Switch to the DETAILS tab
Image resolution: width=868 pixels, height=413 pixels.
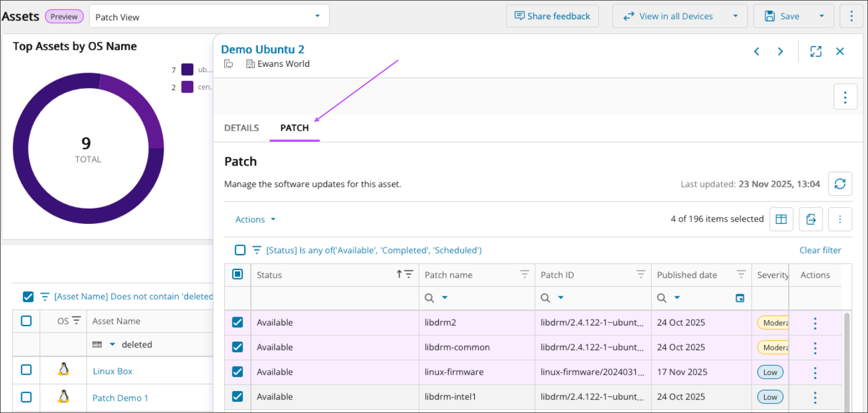pos(241,128)
